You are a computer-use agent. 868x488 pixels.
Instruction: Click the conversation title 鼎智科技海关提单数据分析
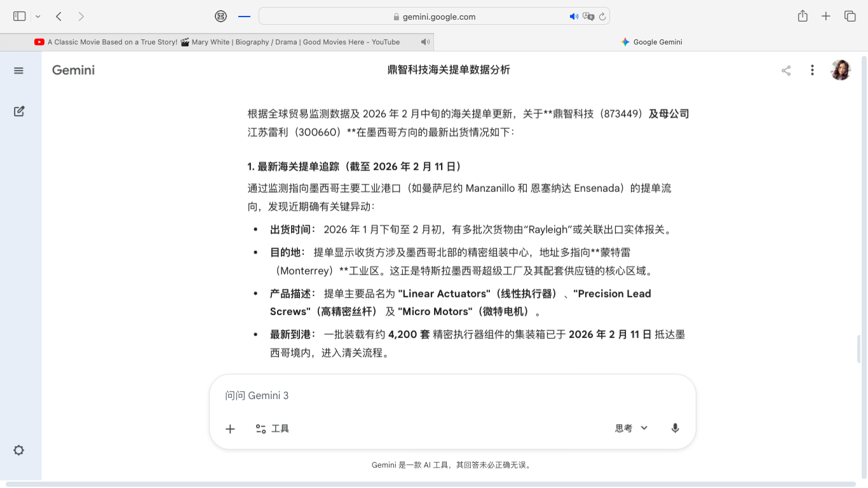[x=449, y=70]
